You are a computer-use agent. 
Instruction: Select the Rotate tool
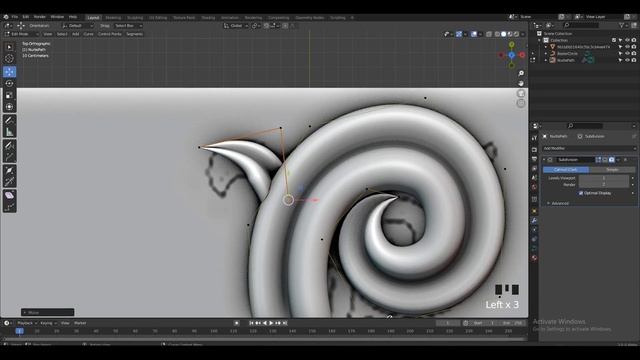click(x=9, y=84)
